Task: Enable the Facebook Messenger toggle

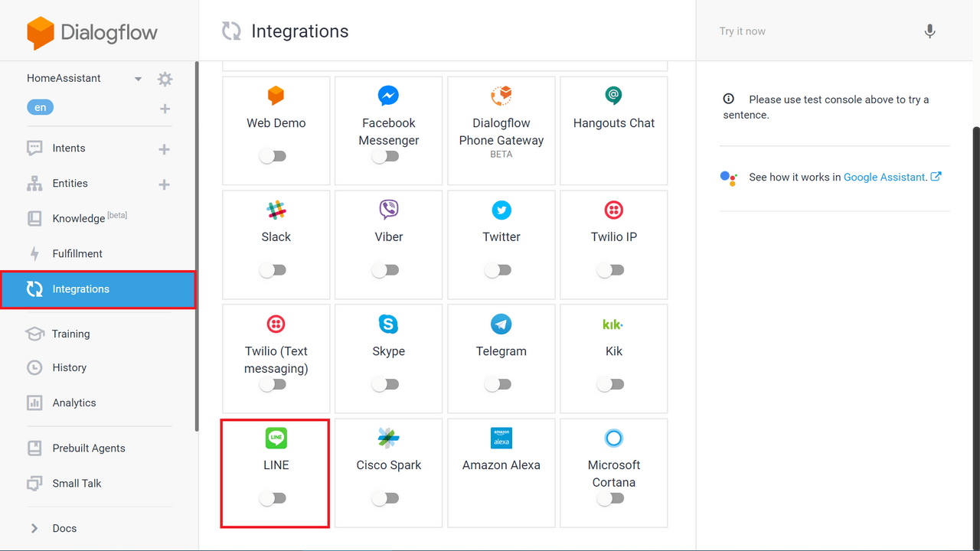Action: [x=385, y=156]
